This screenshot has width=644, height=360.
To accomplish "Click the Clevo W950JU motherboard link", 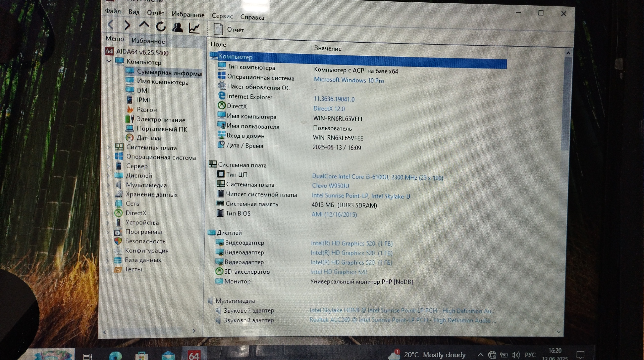I will tap(330, 186).
